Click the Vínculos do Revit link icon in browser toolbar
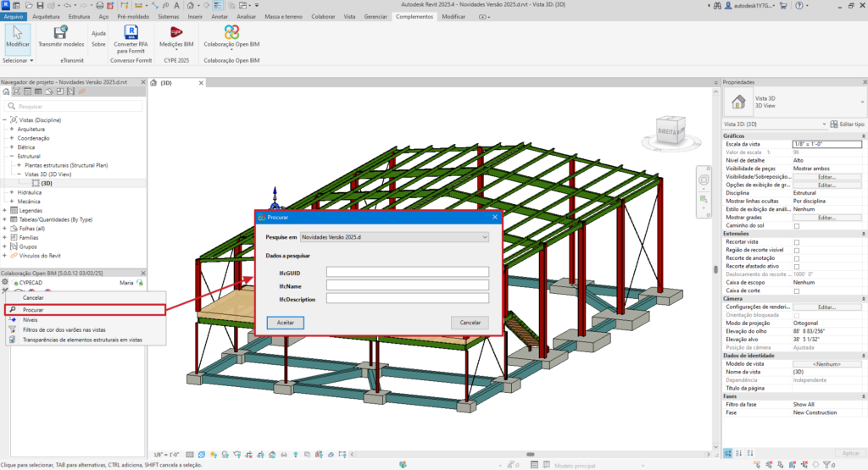The width and height of the screenshot is (868, 470). pyautogui.click(x=82, y=91)
